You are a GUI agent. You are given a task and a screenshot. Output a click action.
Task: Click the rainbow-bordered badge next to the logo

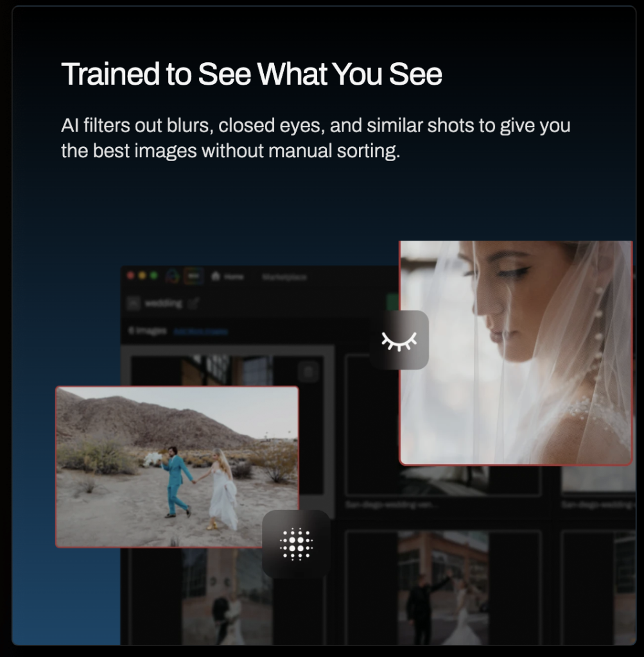pyautogui.click(x=194, y=276)
